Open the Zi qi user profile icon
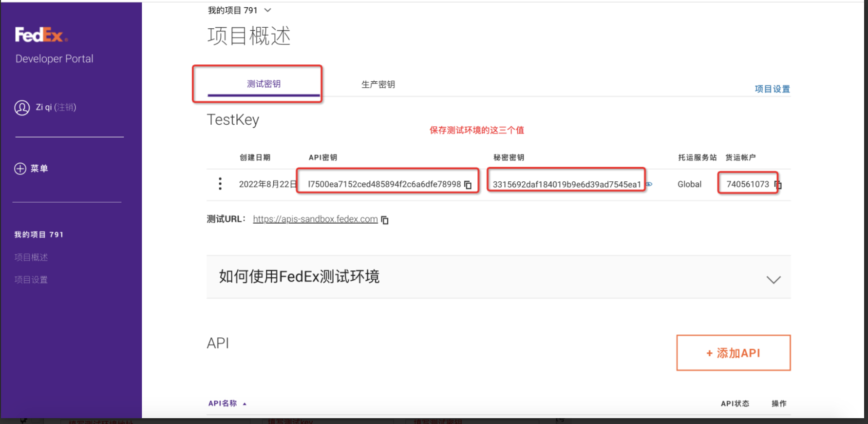This screenshot has width=868, height=424. (x=22, y=108)
